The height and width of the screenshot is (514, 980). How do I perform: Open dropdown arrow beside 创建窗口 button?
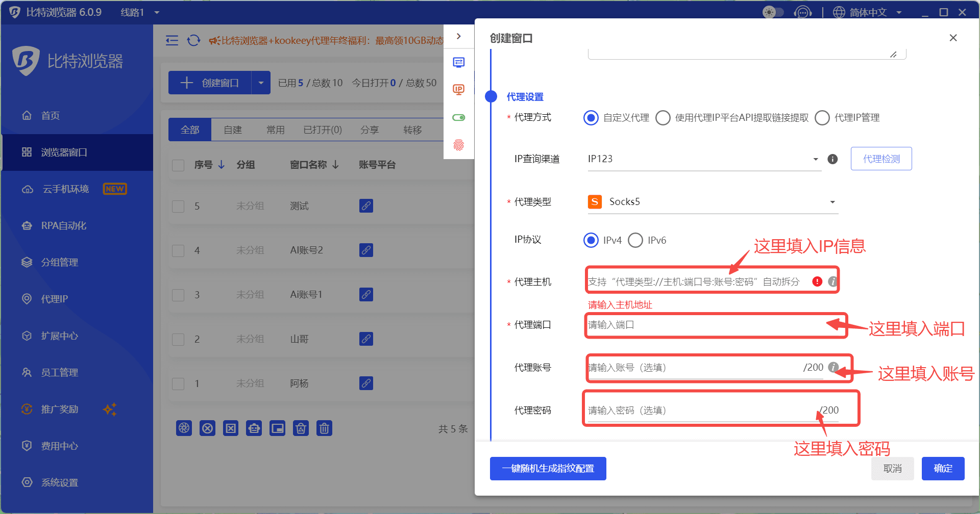point(261,83)
